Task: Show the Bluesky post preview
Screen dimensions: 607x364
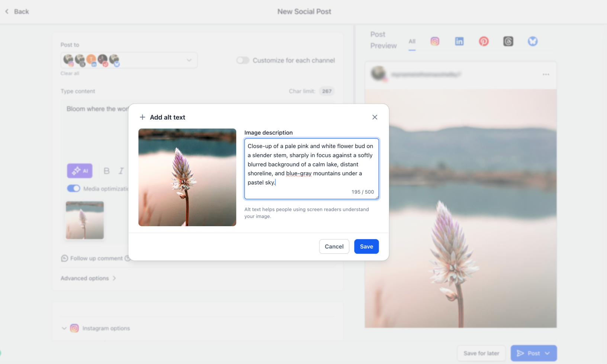Action: (x=533, y=41)
